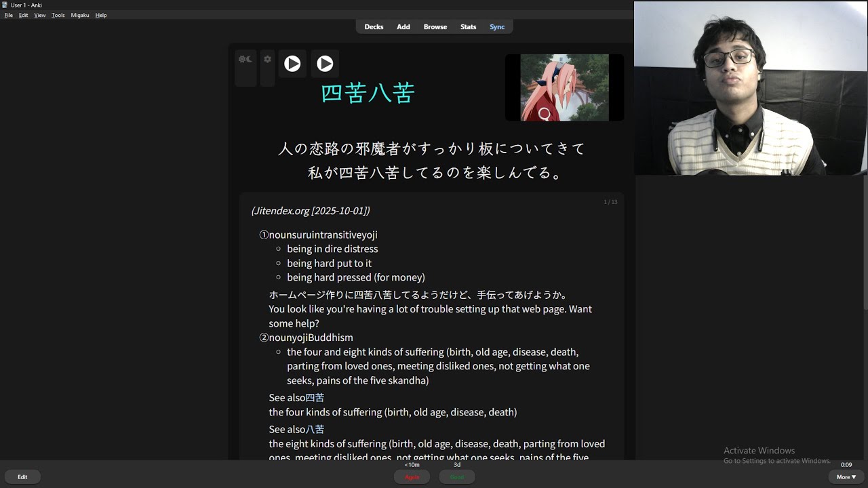Viewport: 868px width, 488px height.
Task: Click the ①nounsuruintransitiveyoji sense tag
Action: 319,235
